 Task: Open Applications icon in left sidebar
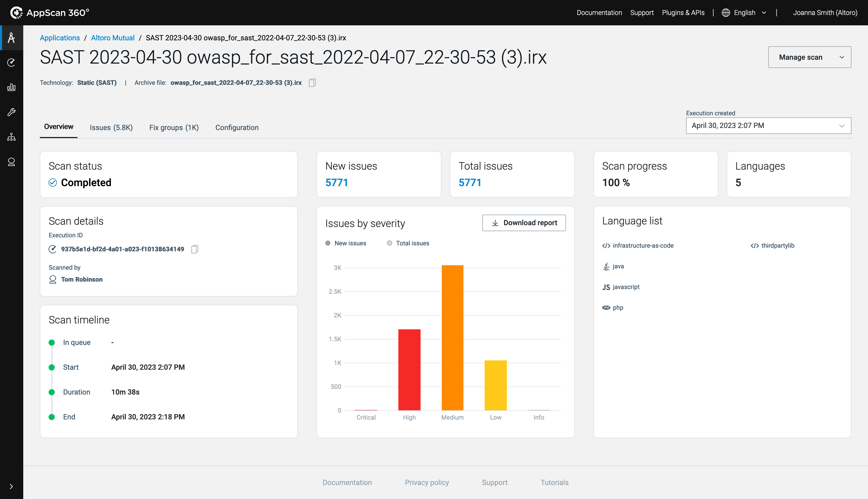coord(11,38)
